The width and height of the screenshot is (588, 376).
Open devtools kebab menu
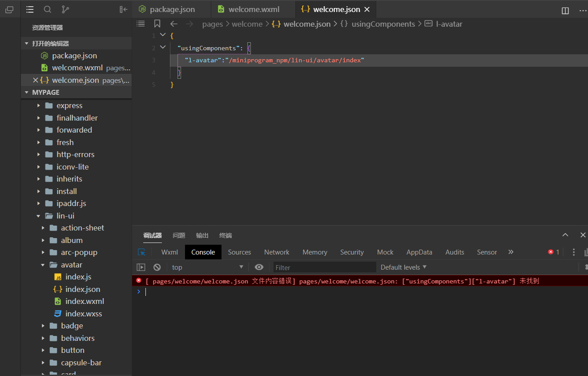[x=574, y=252]
